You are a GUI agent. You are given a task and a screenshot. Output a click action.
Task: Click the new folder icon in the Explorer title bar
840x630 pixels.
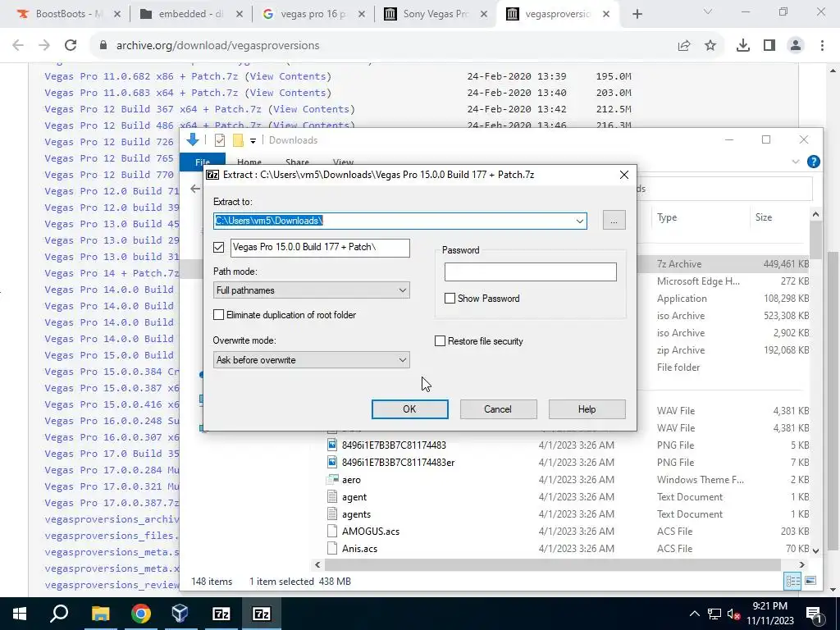[x=238, y=140]
